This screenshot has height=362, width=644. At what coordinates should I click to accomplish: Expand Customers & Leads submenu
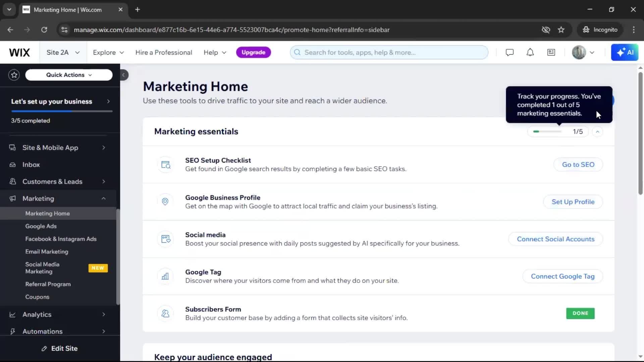(x=104, y=181)
